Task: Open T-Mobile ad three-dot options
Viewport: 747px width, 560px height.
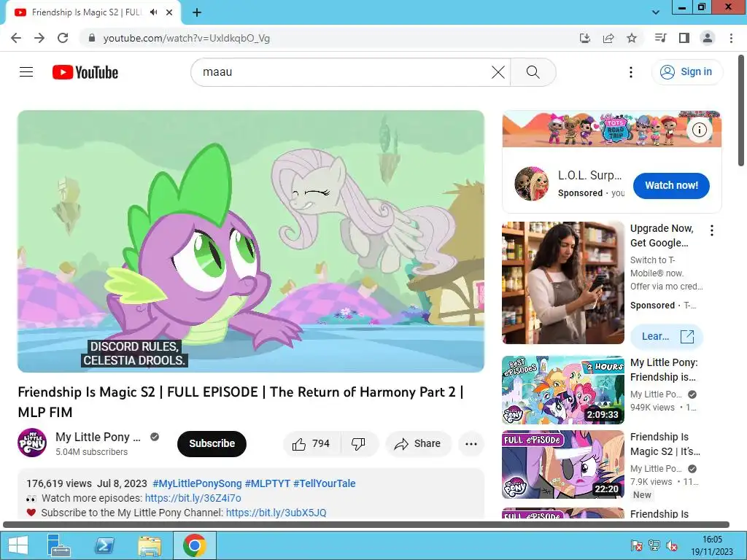Action: [712, 230]
